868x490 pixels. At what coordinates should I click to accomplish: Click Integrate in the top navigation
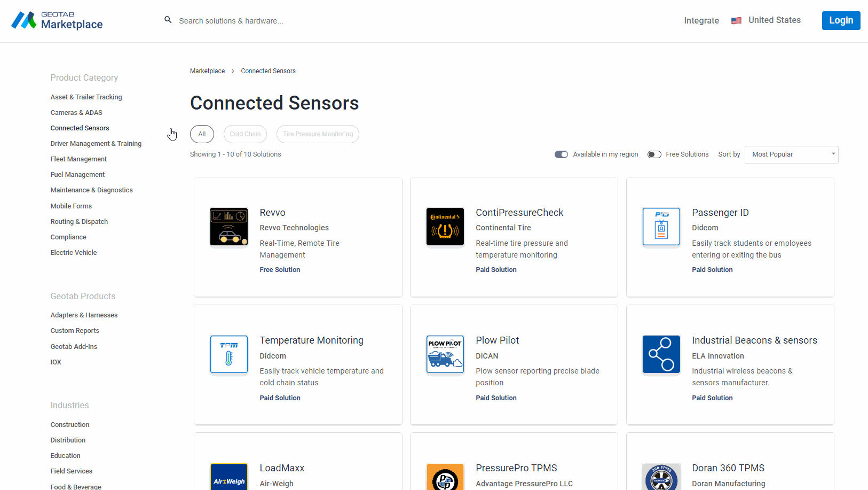click(x=701, y=20)
